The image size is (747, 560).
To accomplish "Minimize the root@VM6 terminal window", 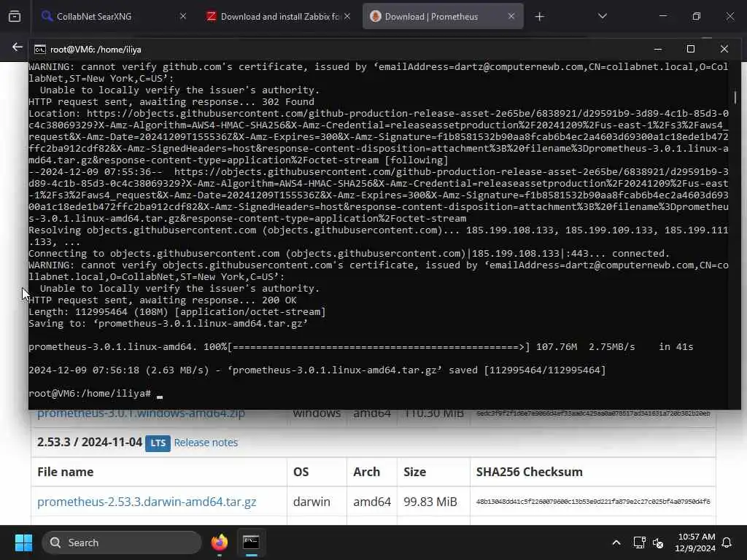I will 658,49.
